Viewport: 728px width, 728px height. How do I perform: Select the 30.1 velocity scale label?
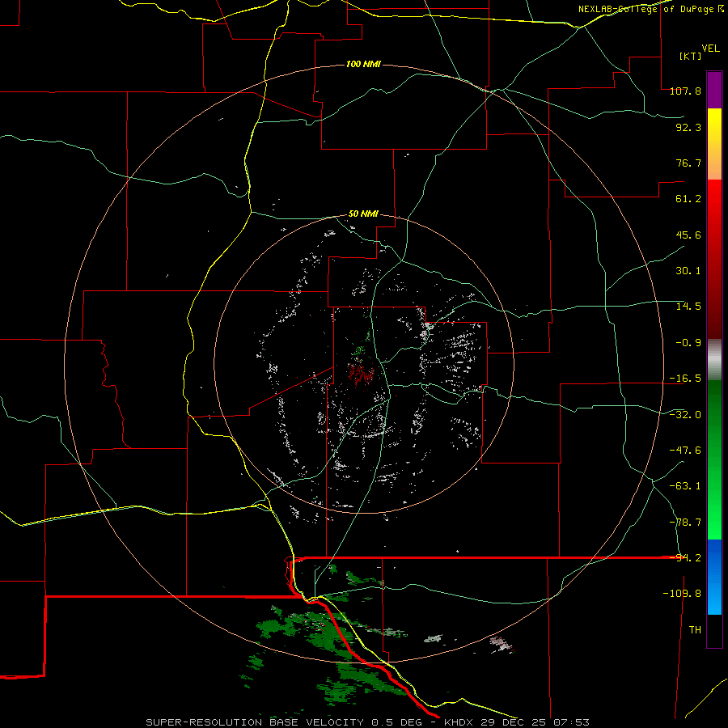(x=688, y=271)
